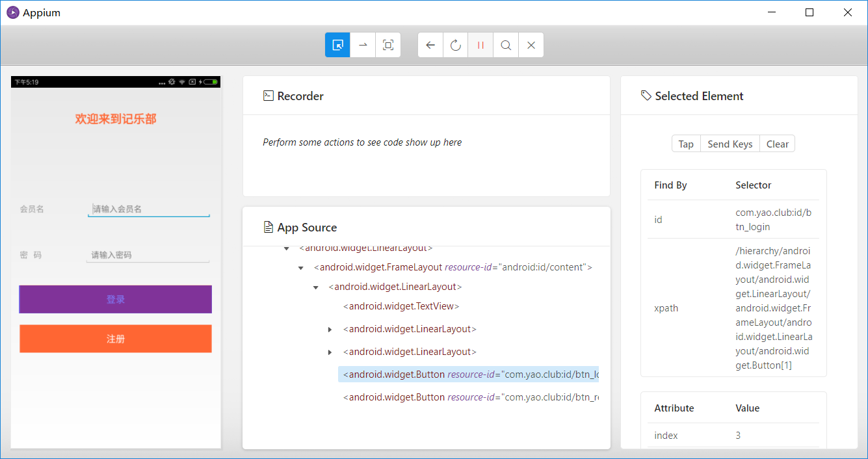Click the index value 3
The height and width of the screenshot is (459, 868).
click(x=738, y=436)
